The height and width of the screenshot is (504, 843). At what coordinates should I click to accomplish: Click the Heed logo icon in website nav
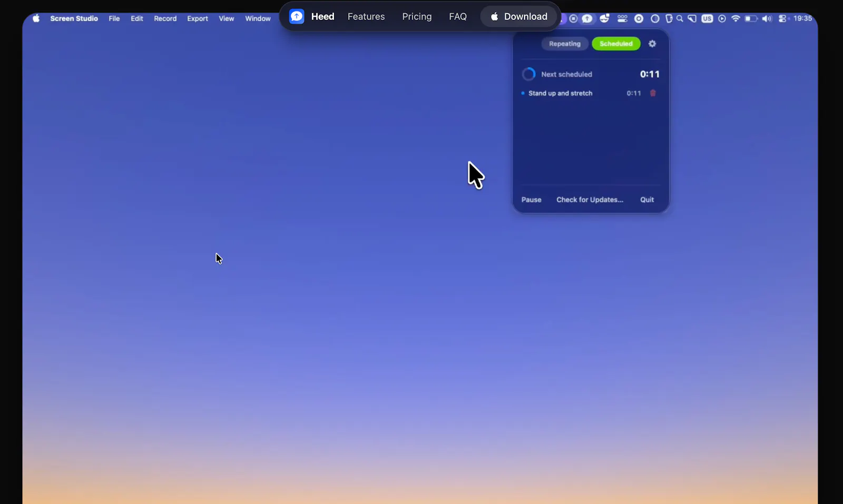(297, 16)
